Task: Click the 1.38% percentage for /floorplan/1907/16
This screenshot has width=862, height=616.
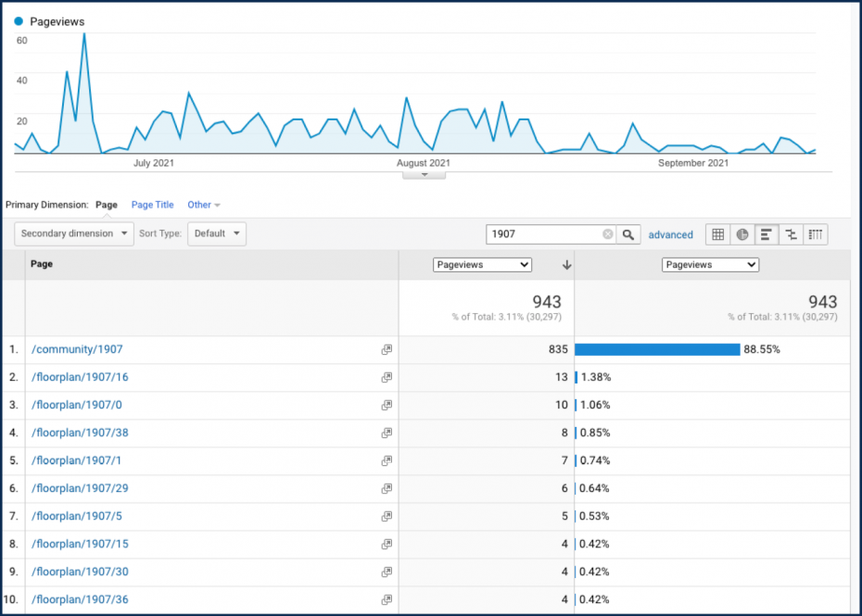Action: point(596,377)
